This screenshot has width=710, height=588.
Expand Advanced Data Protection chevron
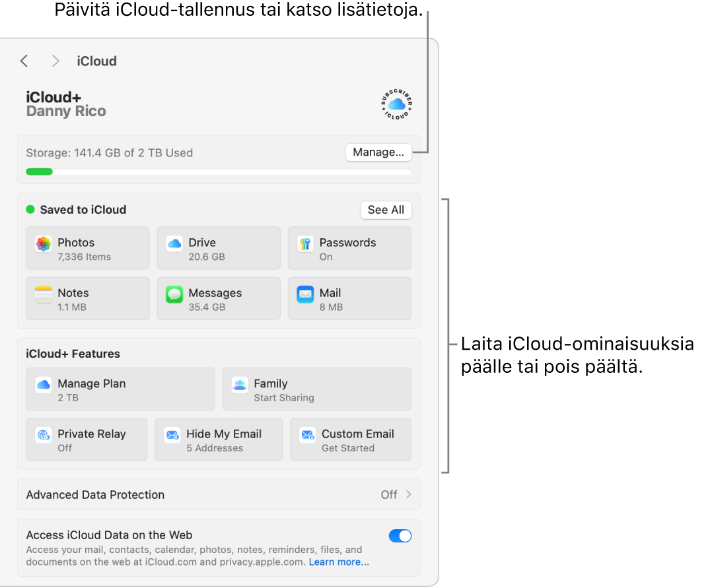(408, 494)
